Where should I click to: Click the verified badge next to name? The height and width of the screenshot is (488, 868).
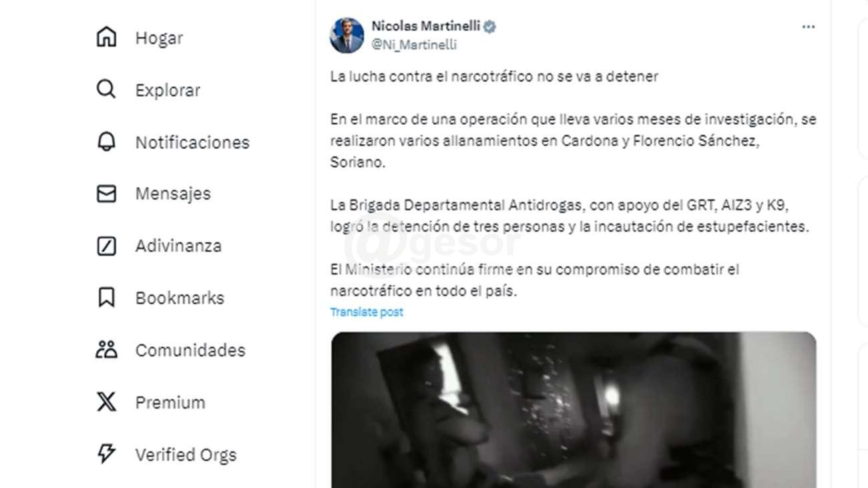tap(489, 27)
